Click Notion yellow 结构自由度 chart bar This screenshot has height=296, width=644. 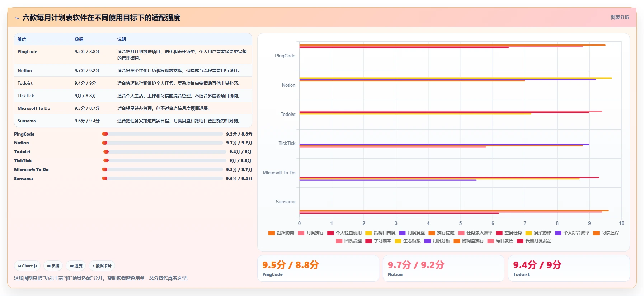(x=456, y=78)
